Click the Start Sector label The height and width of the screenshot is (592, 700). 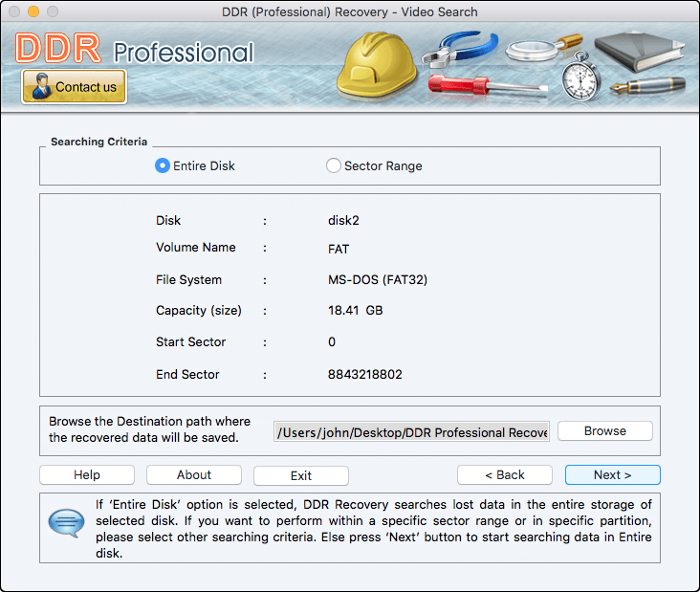(x=190, y=342)
